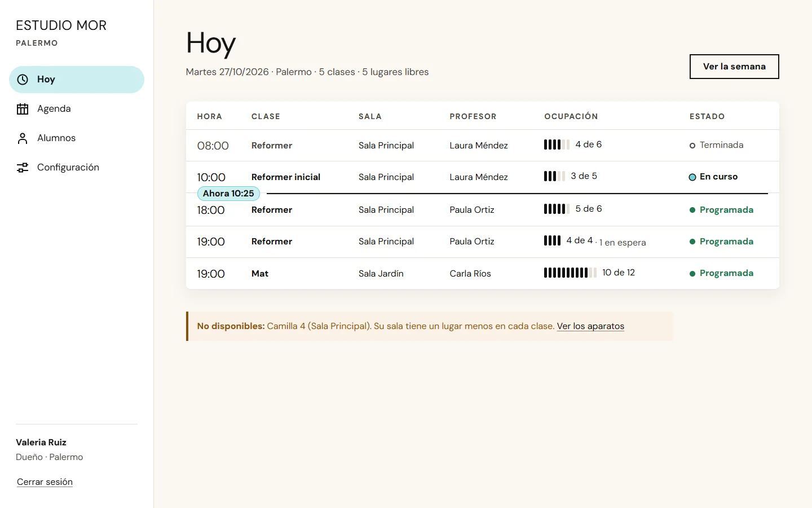Click the occupancy bar for 08:00 Reformer
812x508 pixels.
click(557, 144)
